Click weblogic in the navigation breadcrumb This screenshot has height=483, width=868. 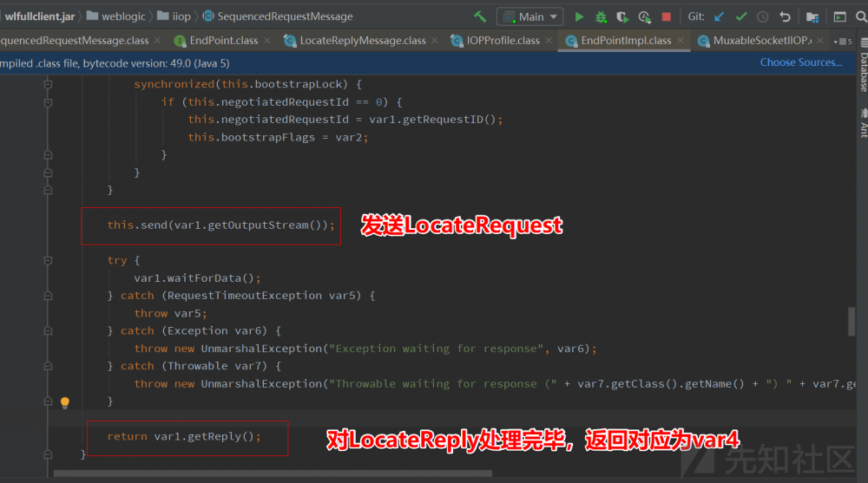point(123,16)
